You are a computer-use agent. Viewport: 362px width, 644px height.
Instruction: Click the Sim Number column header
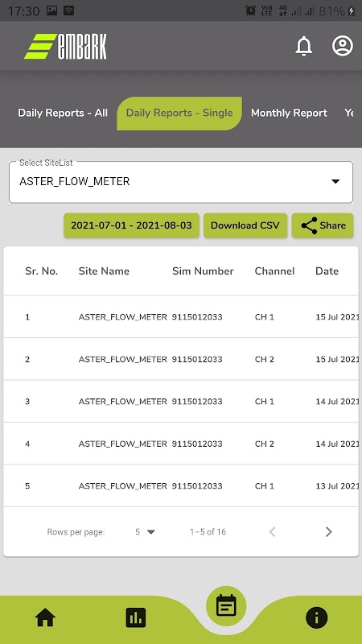pyautogui.click(x=203, y=271)
